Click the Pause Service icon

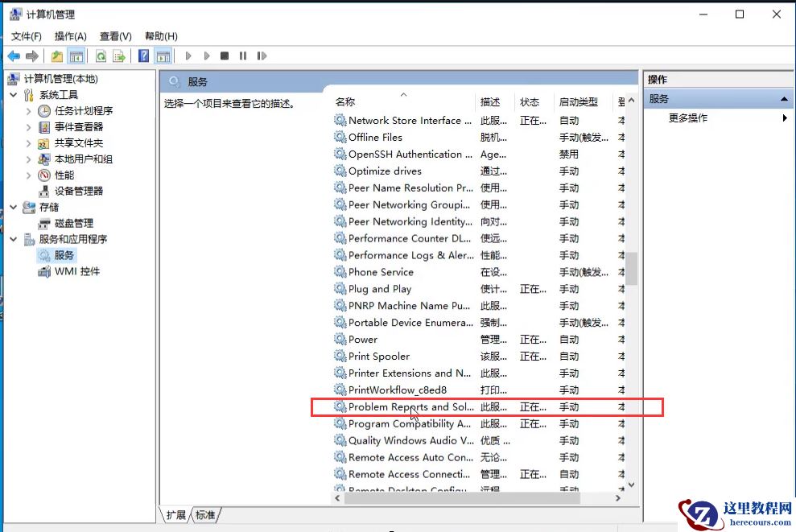pos(243,56)
